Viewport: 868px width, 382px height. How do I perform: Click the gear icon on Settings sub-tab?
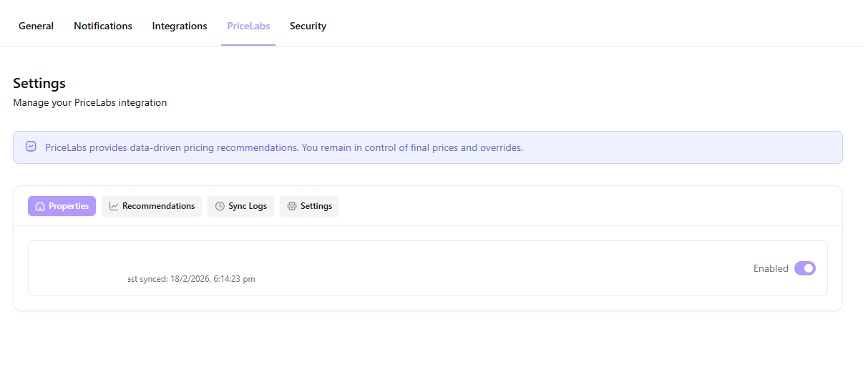click(x=292, y=206)
